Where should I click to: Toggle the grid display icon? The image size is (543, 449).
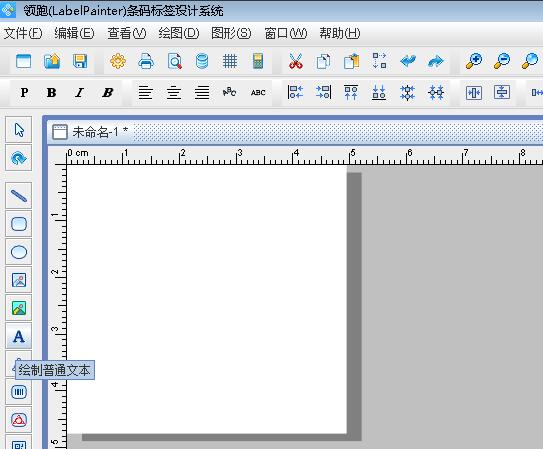pos(230,62)
